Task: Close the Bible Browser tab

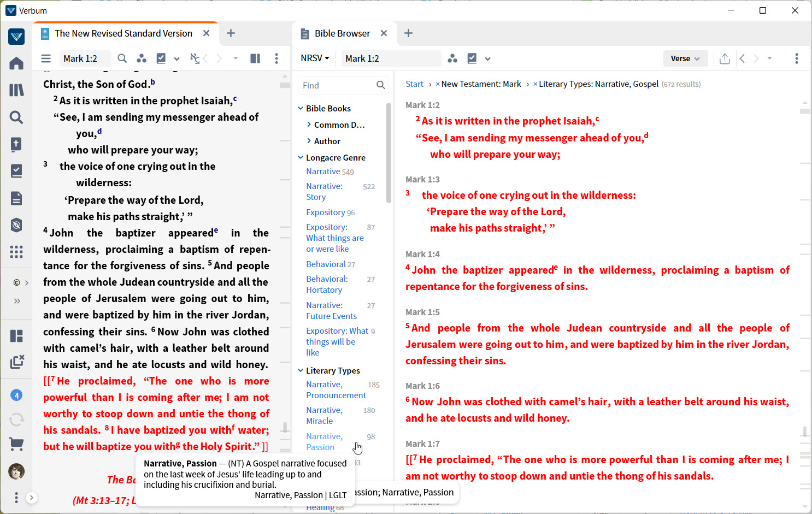Action: tap(384, 33)
